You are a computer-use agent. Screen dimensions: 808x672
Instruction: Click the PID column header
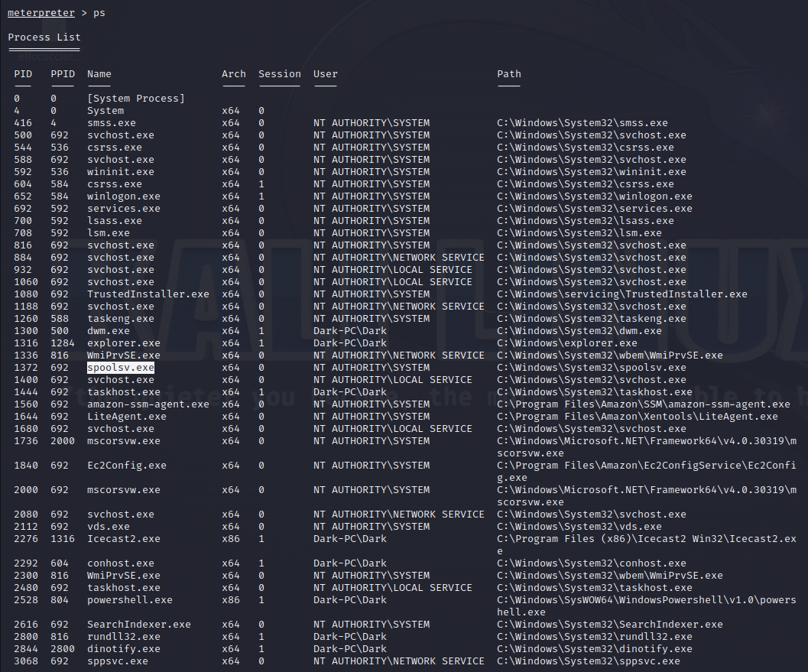coord(23,74)
